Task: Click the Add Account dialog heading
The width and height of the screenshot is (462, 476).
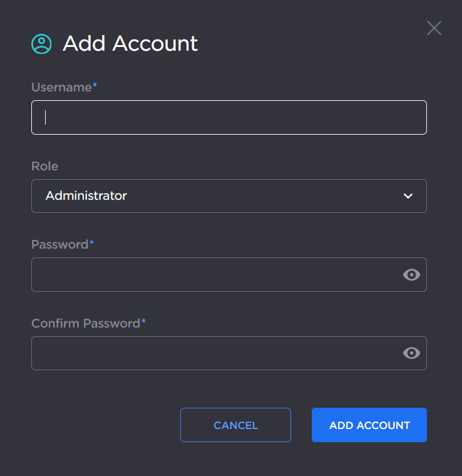Action: tap(130, 43)
